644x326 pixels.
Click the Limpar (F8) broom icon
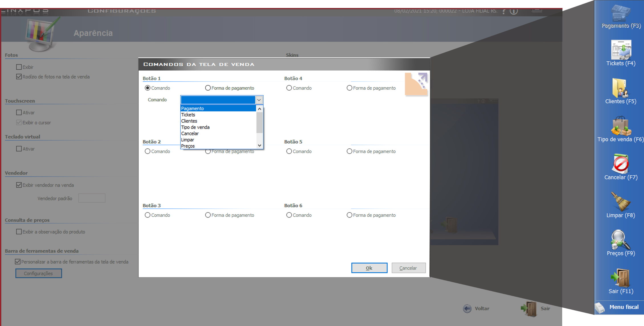click(x=621, y=202)
